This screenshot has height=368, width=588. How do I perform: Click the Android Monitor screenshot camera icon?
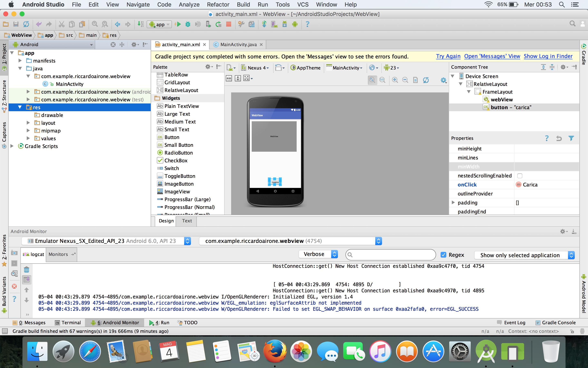(x=14, y=253)
